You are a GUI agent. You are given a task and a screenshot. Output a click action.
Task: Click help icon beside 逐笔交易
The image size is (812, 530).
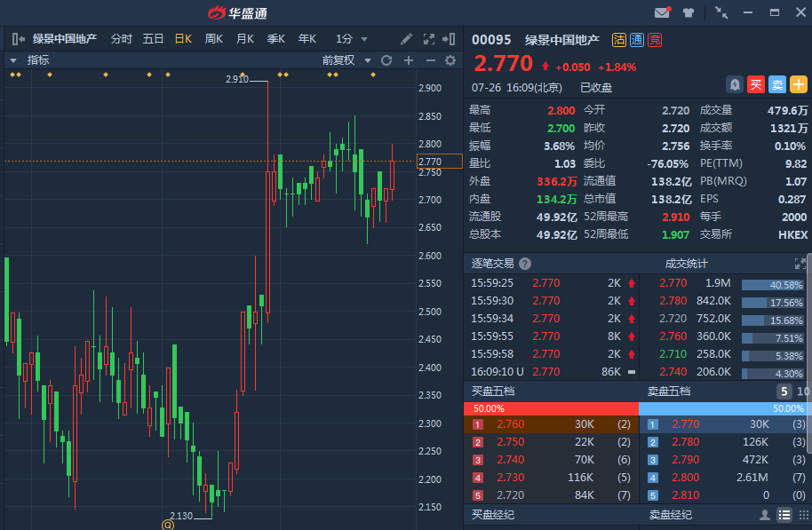[x=525, y=264]
